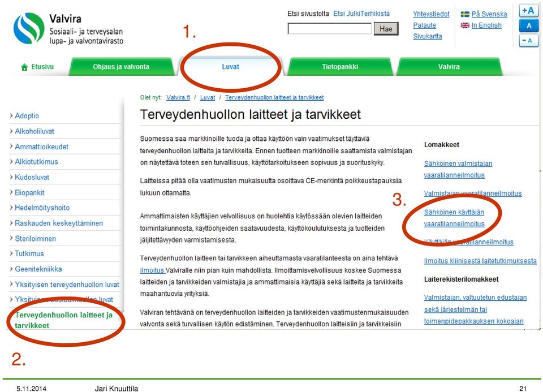Switch language to In English
Image resolution: width=543 pixels, height=392 pixels.
coord(486,25)
